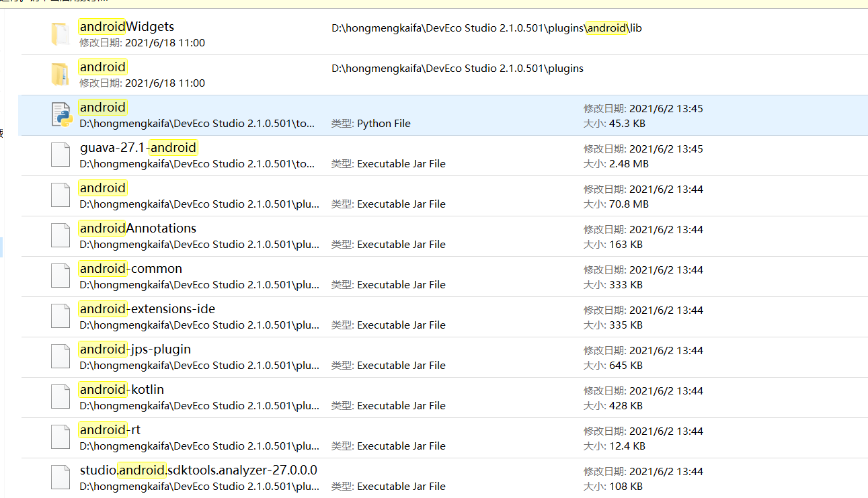Select the android-rt file icon
The width and height of the screenshot is (868, 498).
(61, 438)
